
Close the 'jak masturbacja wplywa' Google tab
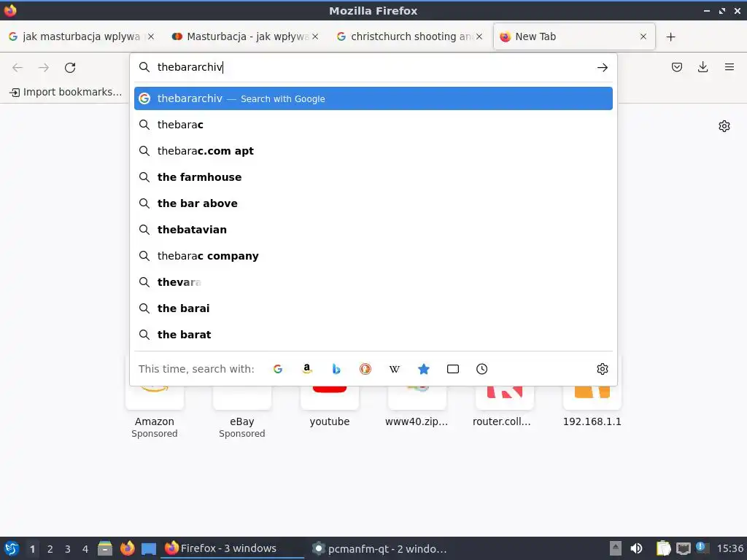[151, 36]
